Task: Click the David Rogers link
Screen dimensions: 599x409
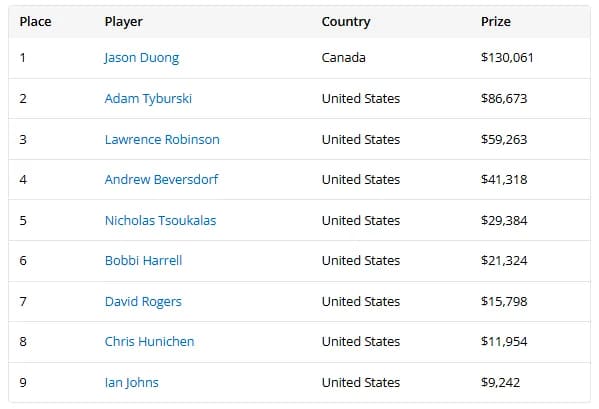Action: pos(143,302)
